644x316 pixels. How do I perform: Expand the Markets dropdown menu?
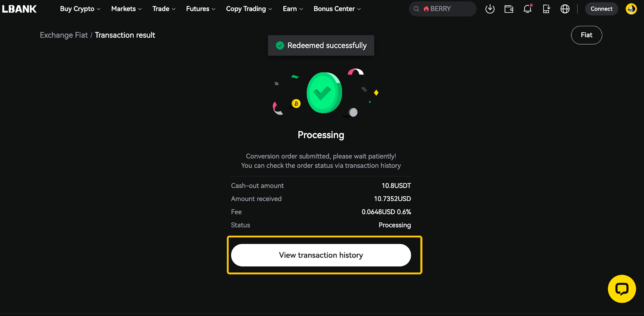click(x=126, y=9)
